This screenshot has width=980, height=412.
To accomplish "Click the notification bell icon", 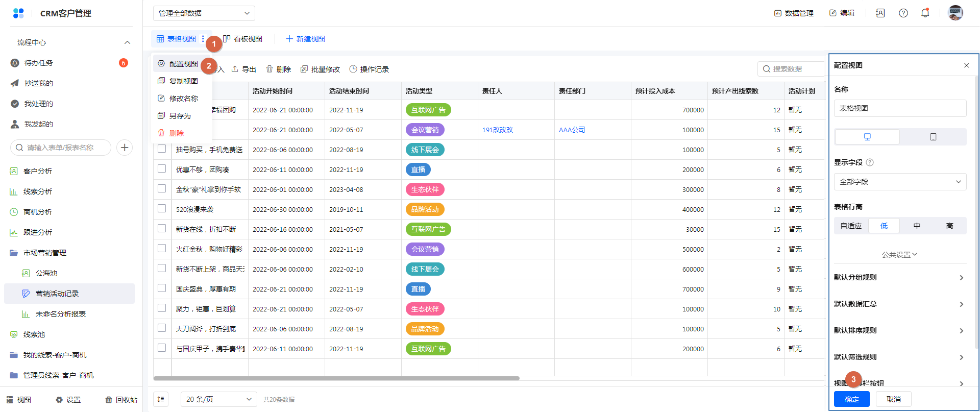I will [925, 13].
